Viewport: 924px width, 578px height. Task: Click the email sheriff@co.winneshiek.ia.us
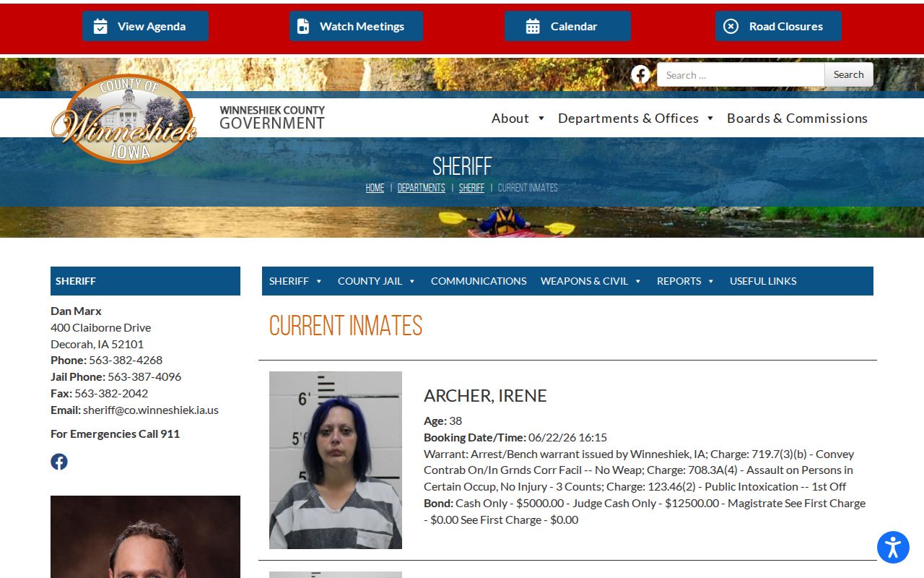(151, 410)
